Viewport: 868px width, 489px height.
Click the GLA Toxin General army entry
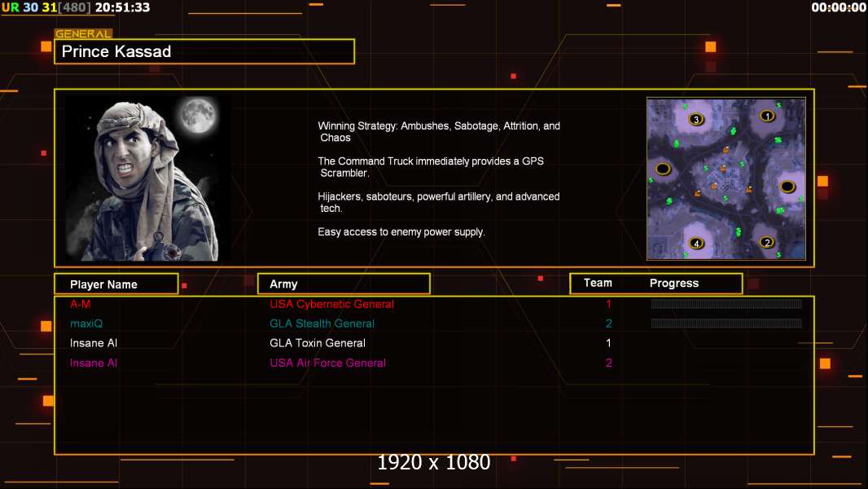[x=318, y=343]
